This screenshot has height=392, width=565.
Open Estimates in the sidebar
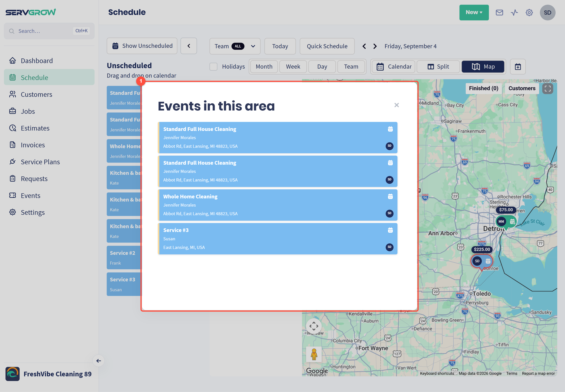click(x=35, y=128)
